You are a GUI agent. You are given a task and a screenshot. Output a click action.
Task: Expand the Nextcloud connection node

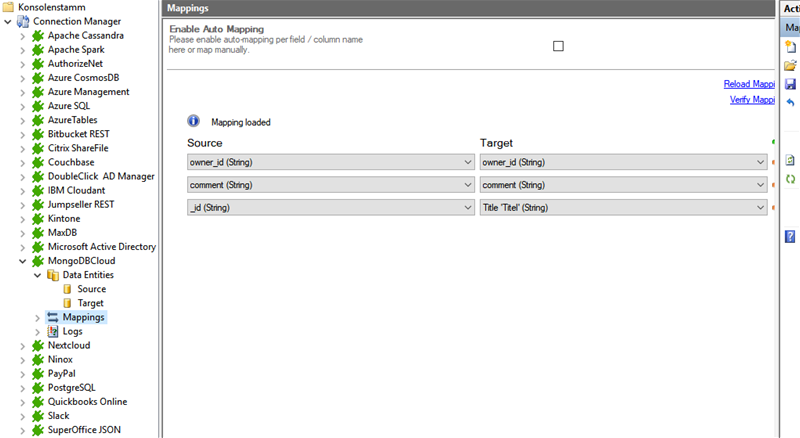tap(24, 345)
